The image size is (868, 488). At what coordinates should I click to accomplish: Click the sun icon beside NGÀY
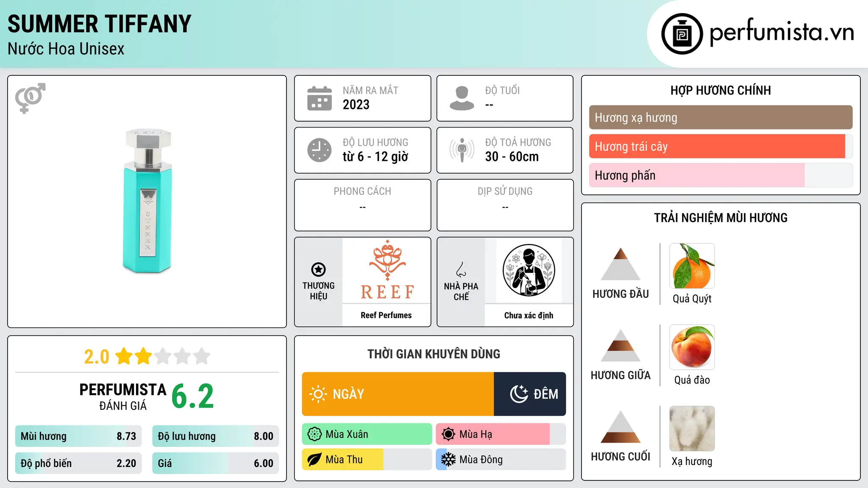(x=318, y=394)
